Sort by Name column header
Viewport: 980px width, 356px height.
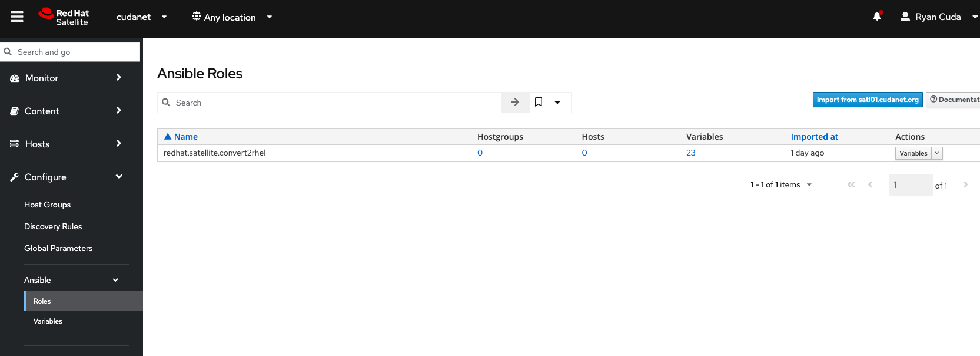point(186,137)
